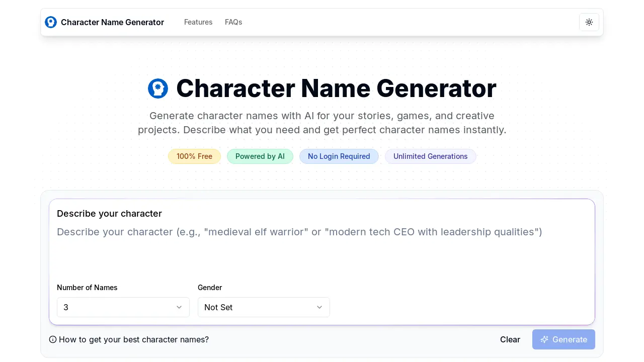The height and width of the screenshot is (362, 644).
Task: Click the Clear button
Action: pyautogui.click(x=510, y=339)
